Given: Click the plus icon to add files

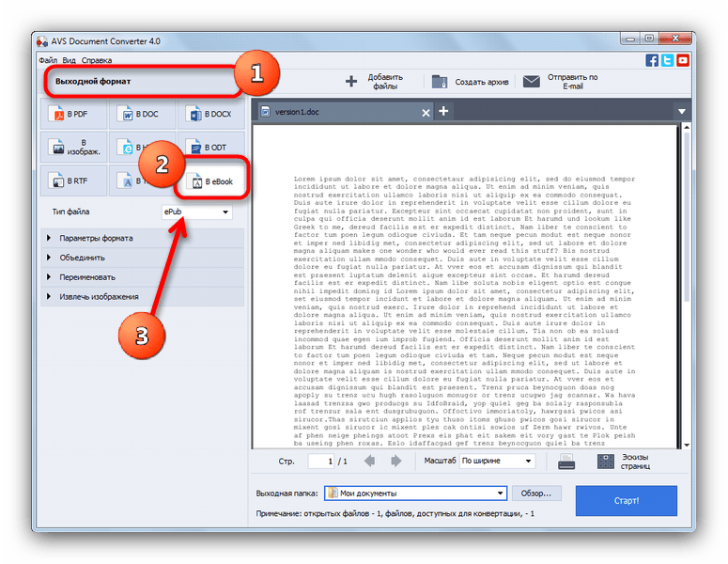Looking at the screenshot, I should (x=351, y=82).
